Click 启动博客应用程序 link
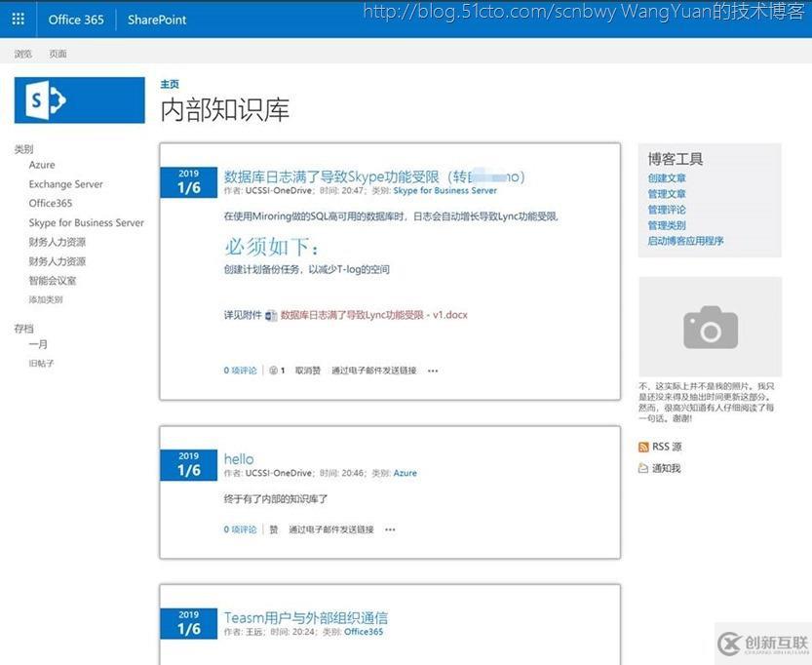Image resolution: width=812 pixels, height=665 pixels. click(685, 241)
